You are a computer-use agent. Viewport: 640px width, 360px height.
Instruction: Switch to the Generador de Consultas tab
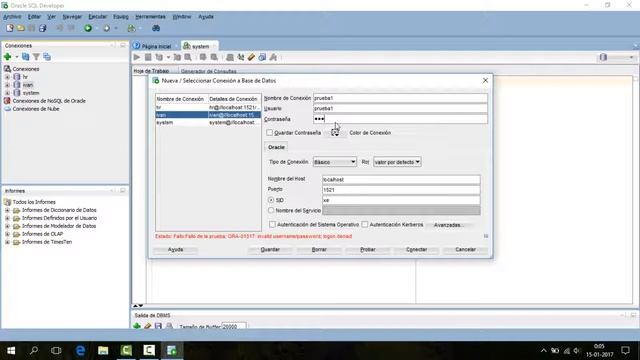click(x=208, y=71)
